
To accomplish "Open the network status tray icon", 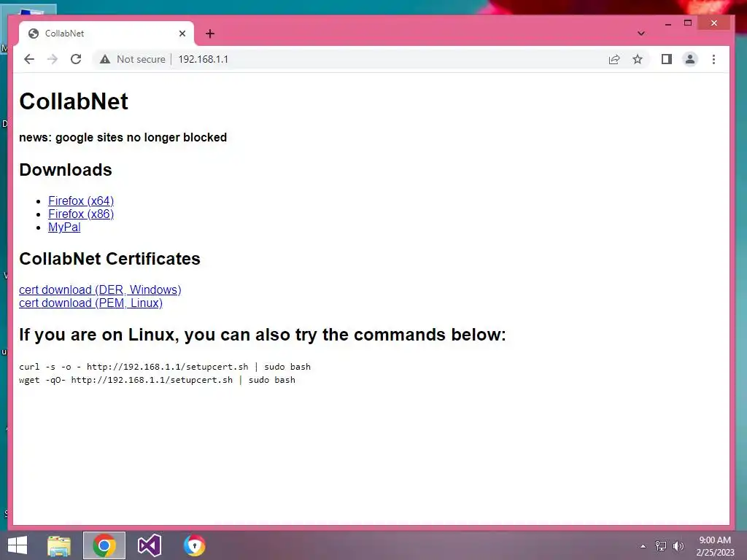I will pyautogui.click(x=661, y=546).
